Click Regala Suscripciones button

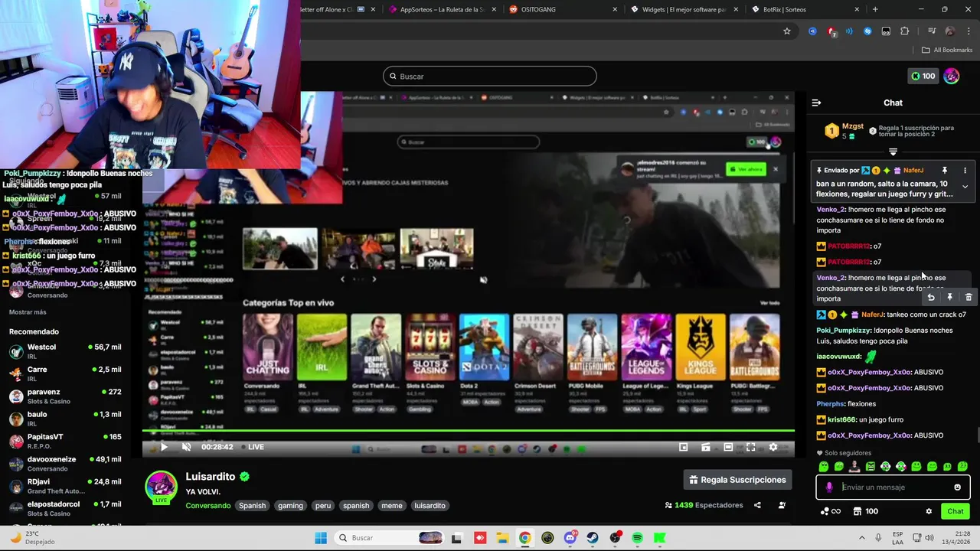[x=738, y=480]
